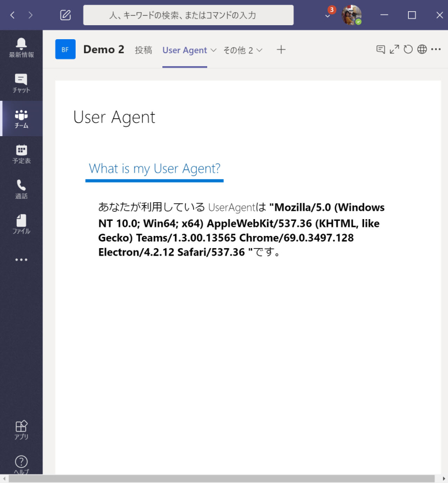The width and height of the screenshot is (448, 483).
Task: Open the user profile avatar menu
Action: [x=352, y=15]
